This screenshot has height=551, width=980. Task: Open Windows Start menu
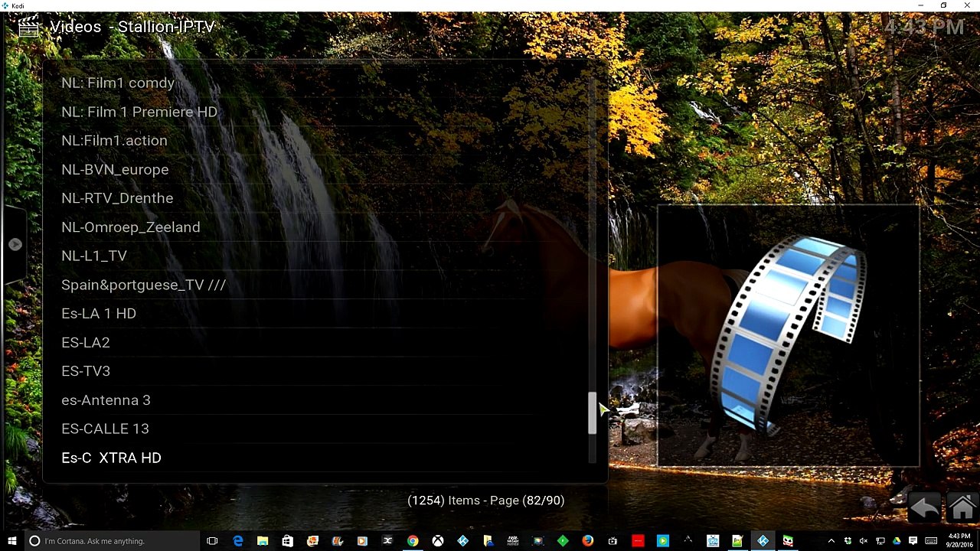point(11,541)
